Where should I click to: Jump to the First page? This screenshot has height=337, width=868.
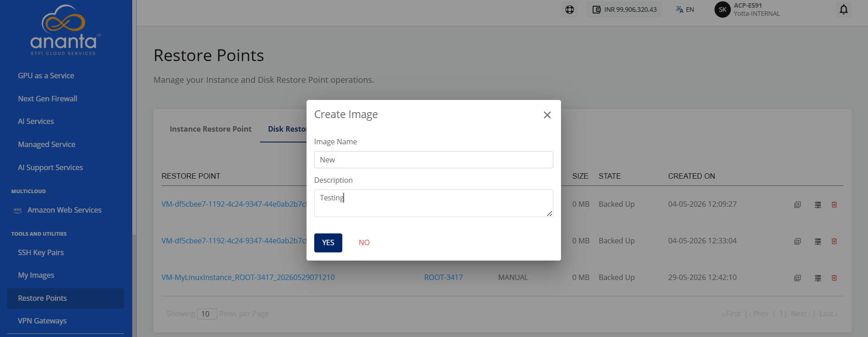click(x=731, y=314)
